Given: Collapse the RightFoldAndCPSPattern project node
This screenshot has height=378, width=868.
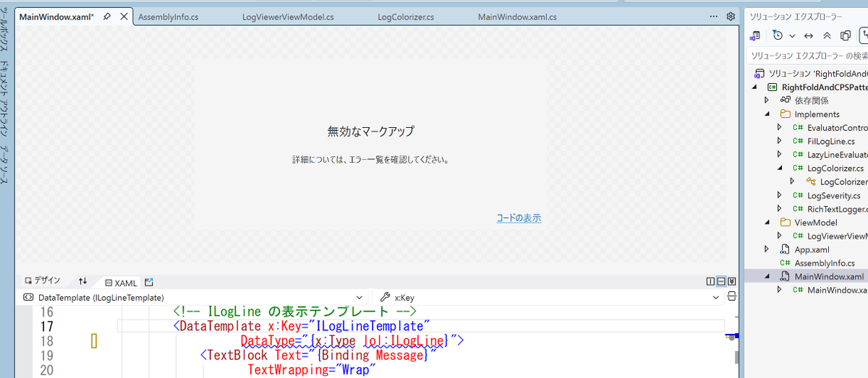Looking at the screenshot, I should coord(755,87).
